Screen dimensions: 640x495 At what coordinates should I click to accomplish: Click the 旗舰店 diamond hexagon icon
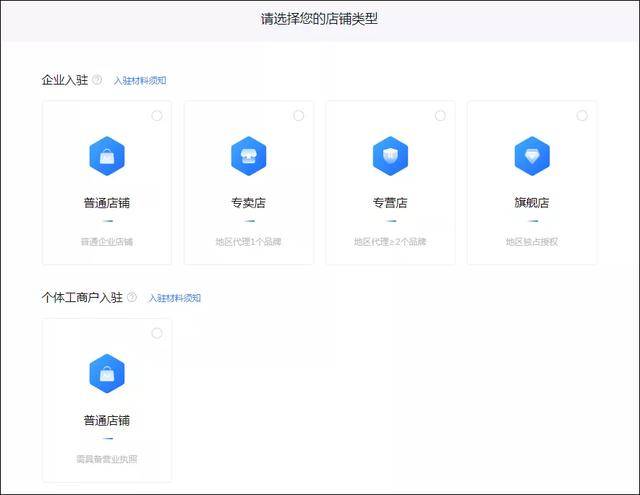[x=532, y=156]
